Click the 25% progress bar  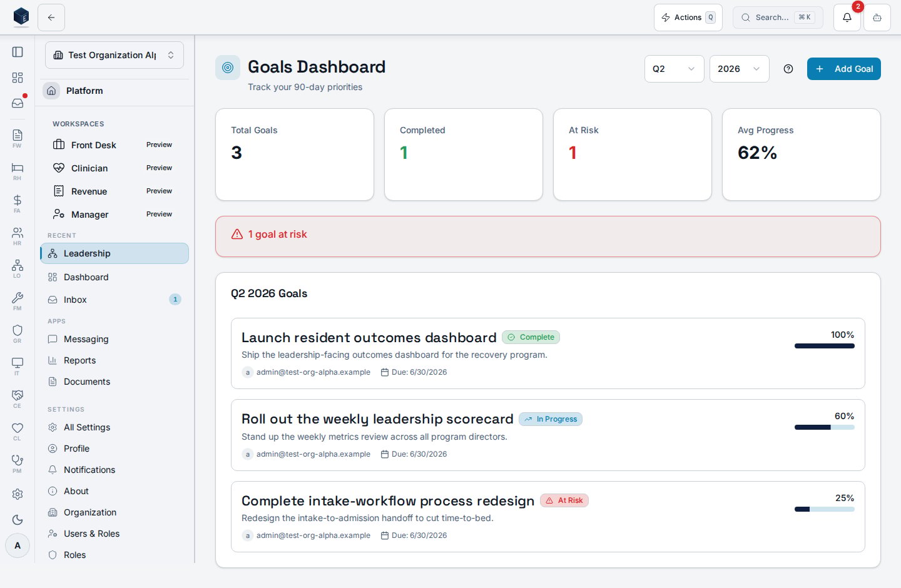click(x=825, y=509)
